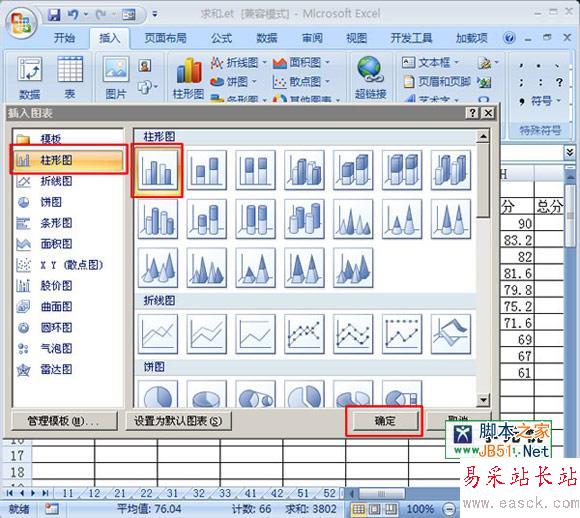Open the 加载项 ribbon tab
Image resolution: width=580 pixels, height=518 pixels.
point(472,38)
